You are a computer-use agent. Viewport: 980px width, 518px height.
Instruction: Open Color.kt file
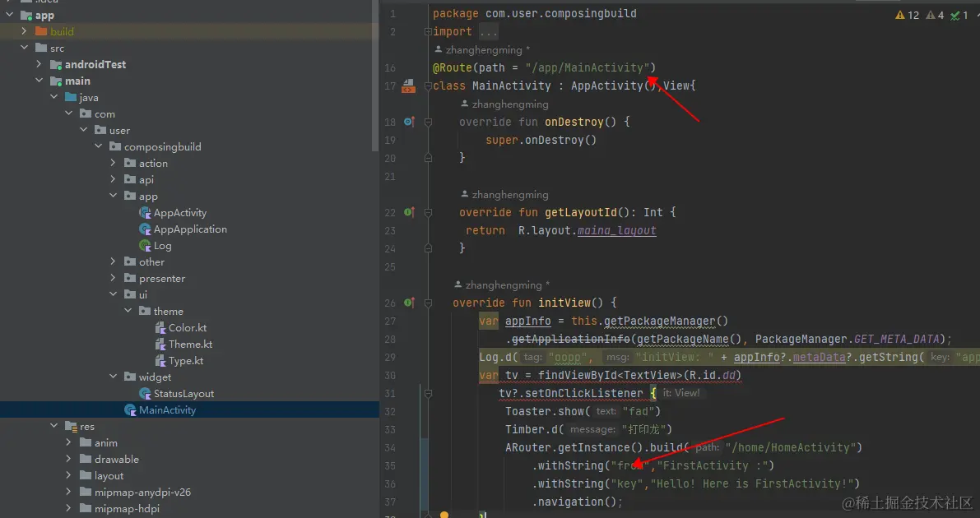[188, 327]
